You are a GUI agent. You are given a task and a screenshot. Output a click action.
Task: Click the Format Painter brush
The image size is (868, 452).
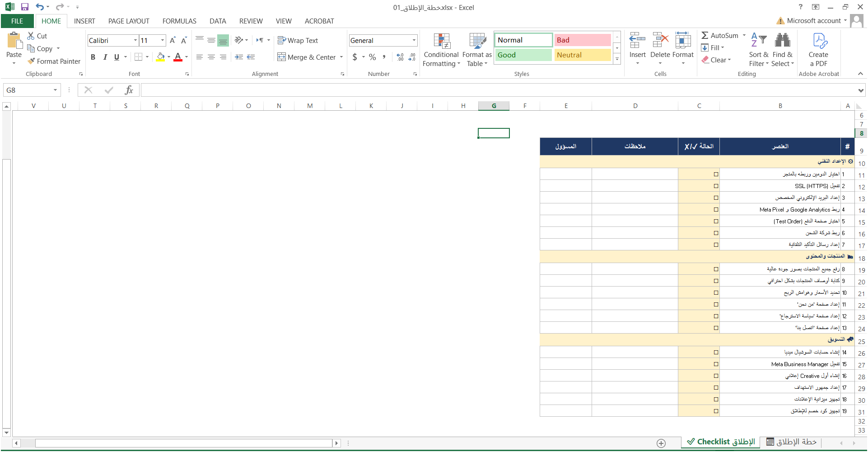coord(54,61)
